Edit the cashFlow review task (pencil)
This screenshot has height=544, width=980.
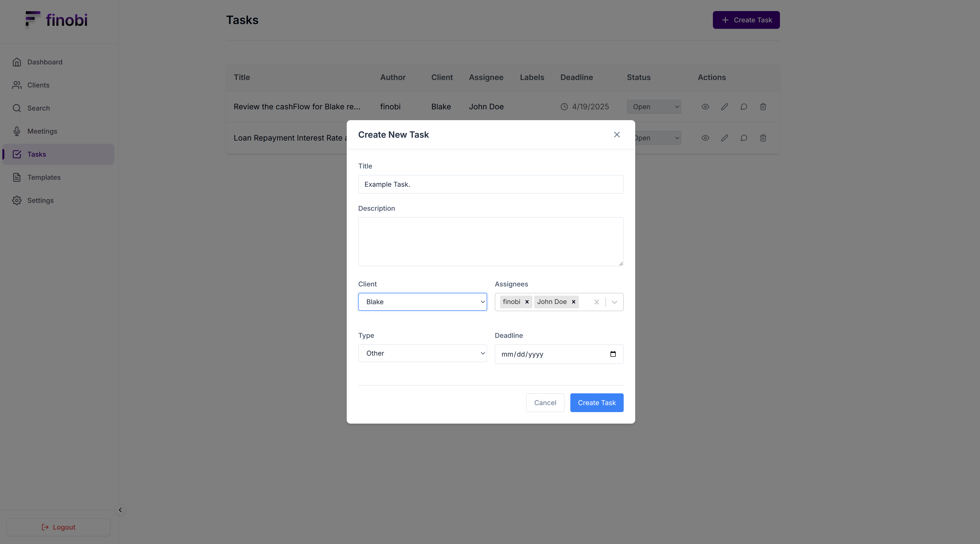pos(724,107)
